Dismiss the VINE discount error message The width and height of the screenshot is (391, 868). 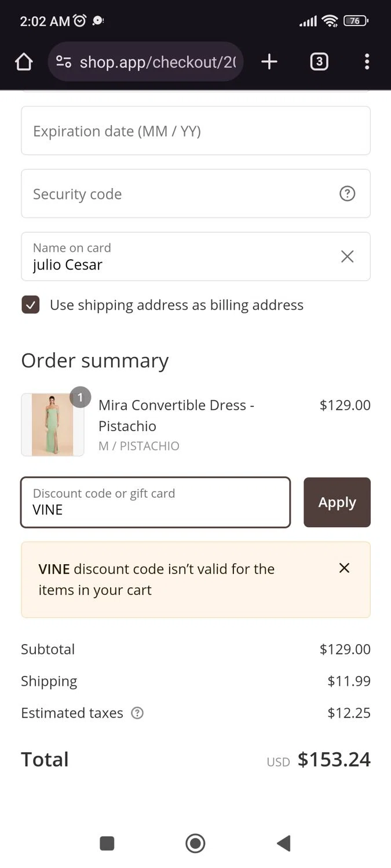pyautogui.click(x=344, y=568)
